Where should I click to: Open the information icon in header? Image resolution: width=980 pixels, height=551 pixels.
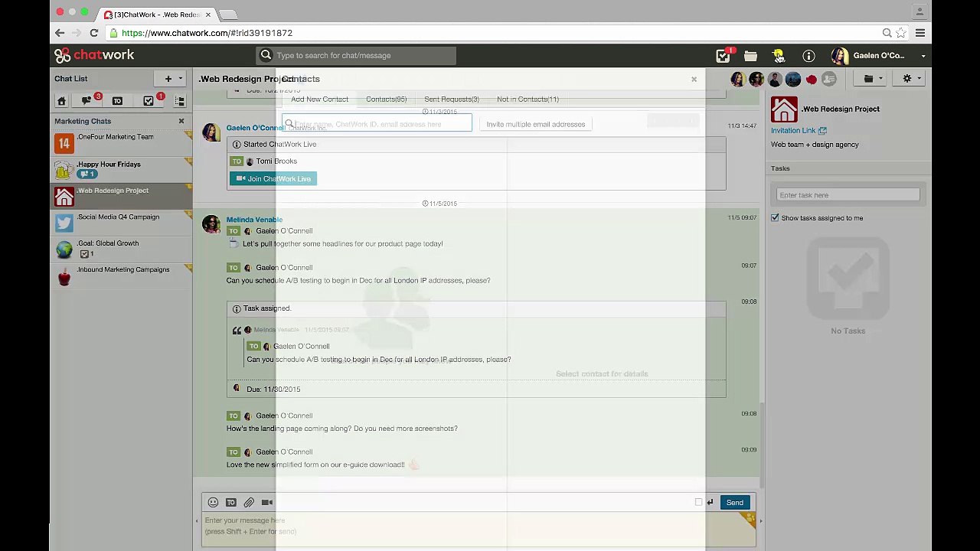click(808, 56)
